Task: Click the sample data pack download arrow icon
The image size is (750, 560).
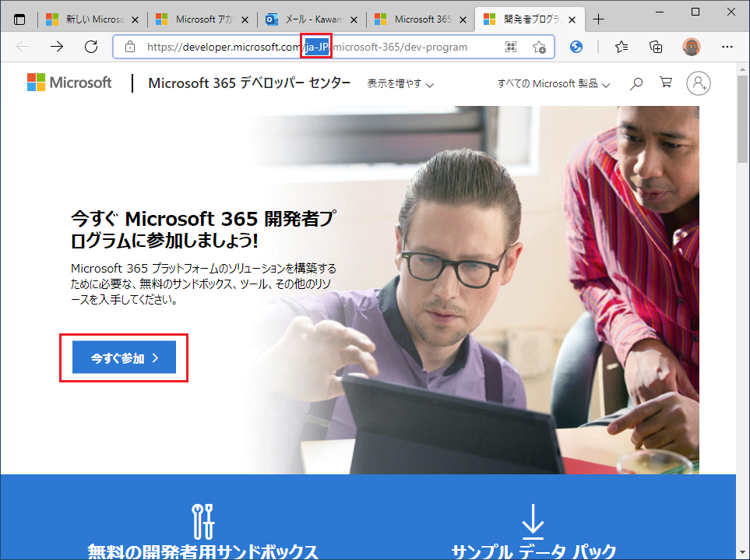Action: pyautogui.click(x=533, y=521)
